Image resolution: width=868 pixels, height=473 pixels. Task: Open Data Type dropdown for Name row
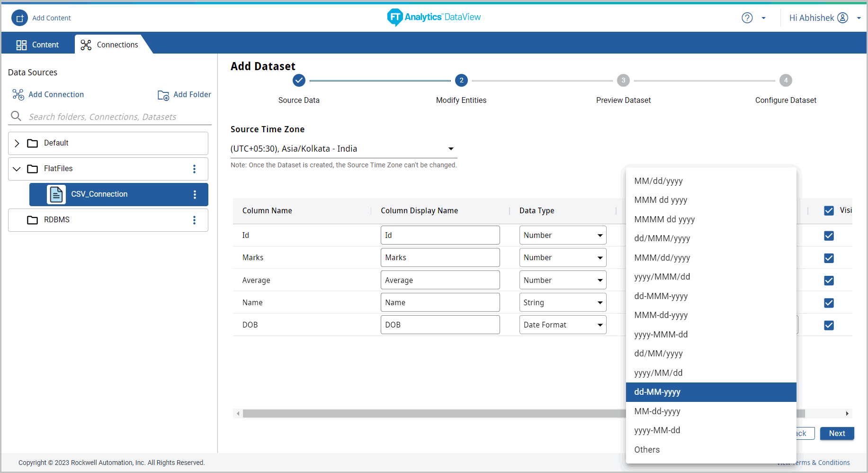click(563, 303)
